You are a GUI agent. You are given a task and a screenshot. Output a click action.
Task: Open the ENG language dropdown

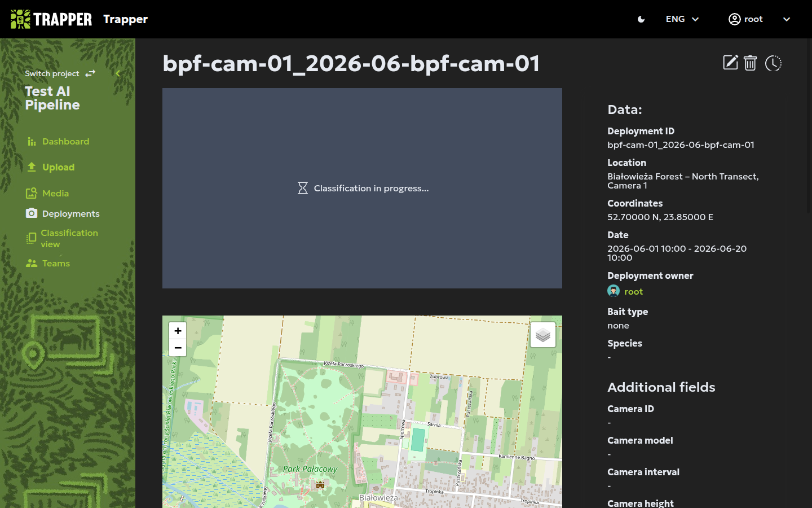tap(682, 19)
